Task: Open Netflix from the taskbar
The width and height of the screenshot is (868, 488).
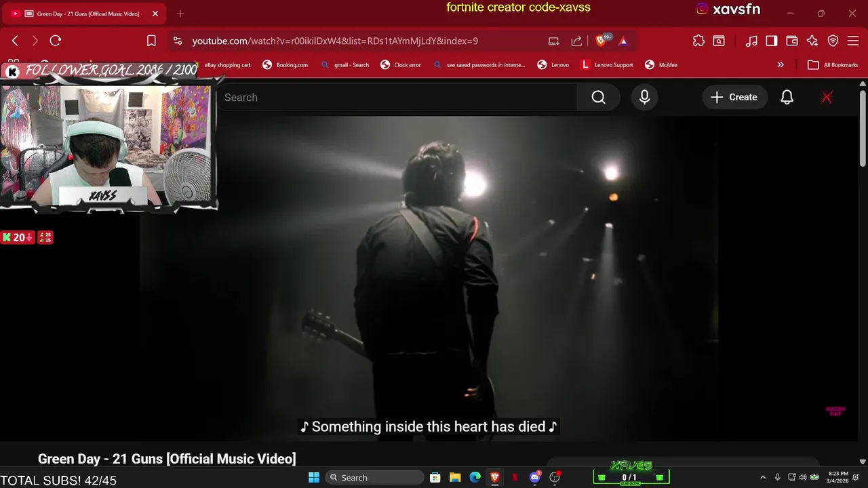Action: [x=515, y=477]
